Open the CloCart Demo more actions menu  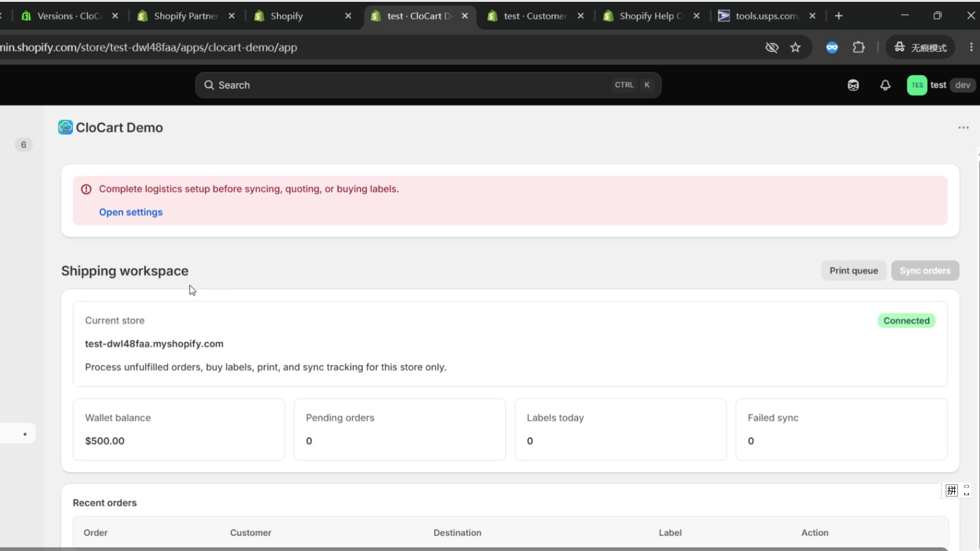tap(963, 127)
